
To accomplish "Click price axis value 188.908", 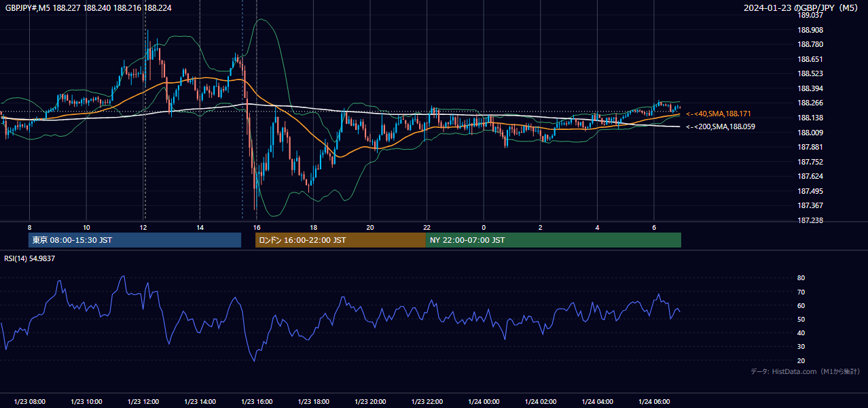I will click(x=810, y=30).
